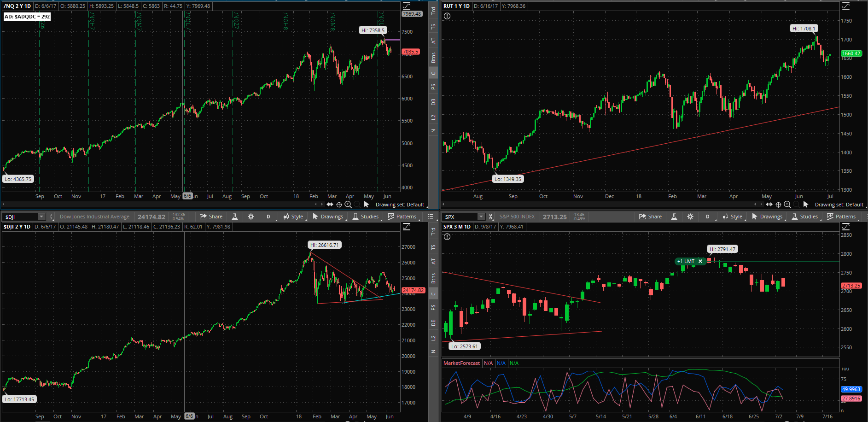
Task: Click the price-scale mode icon atop the /NQ axis
Action: tap(407, 6)
